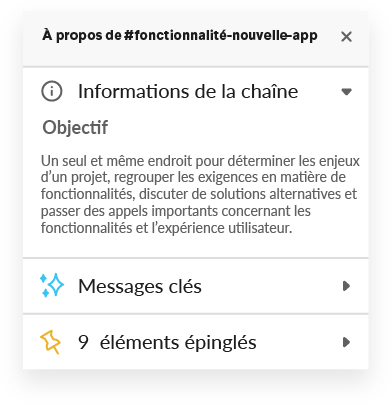Screen dimensions: 392x404
Task: Click the Objectif heading
Action: click(75, 127)
